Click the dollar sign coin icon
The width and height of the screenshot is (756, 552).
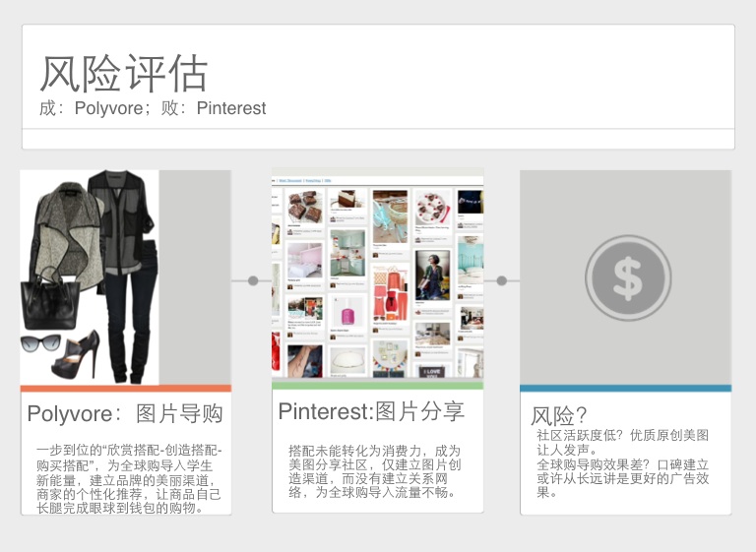[627, 277]
